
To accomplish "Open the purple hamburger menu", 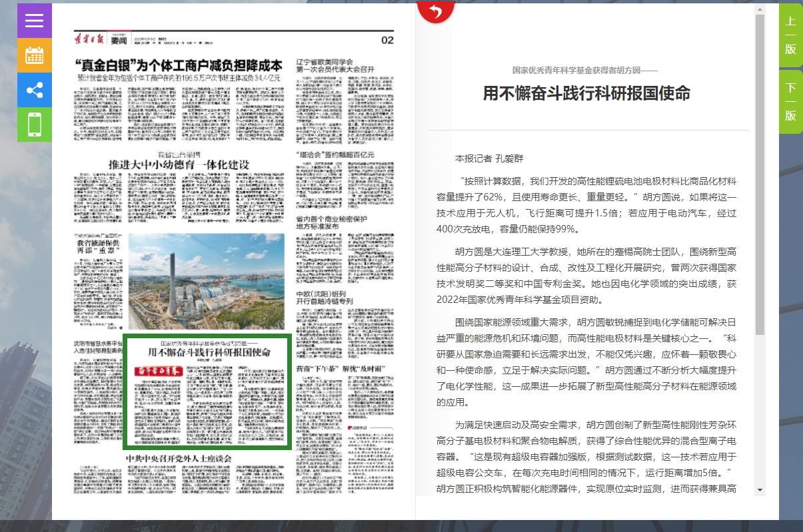I will [35, 20].
